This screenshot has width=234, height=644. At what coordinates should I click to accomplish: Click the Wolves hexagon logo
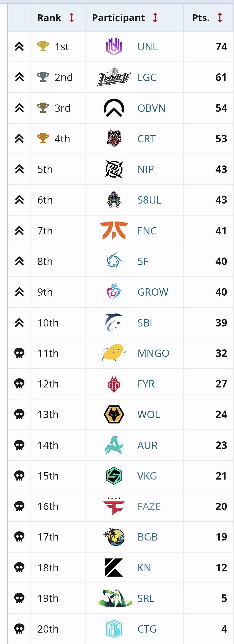tap(114, 414)
